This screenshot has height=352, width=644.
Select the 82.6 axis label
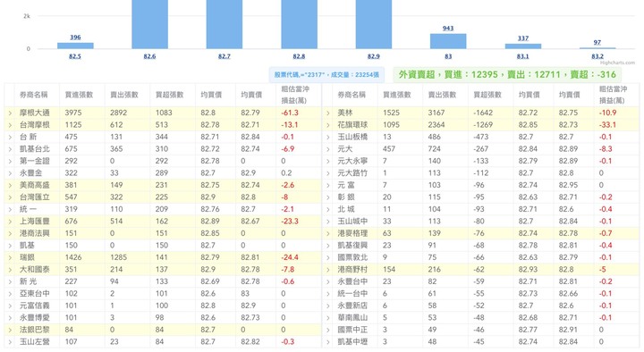coord(149,56)
